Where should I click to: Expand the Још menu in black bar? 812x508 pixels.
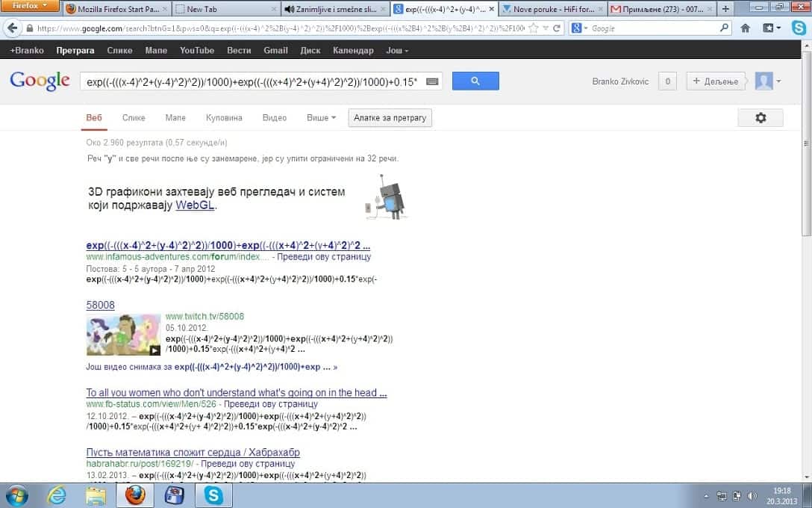pyautogui.click(x=397, y=50)
